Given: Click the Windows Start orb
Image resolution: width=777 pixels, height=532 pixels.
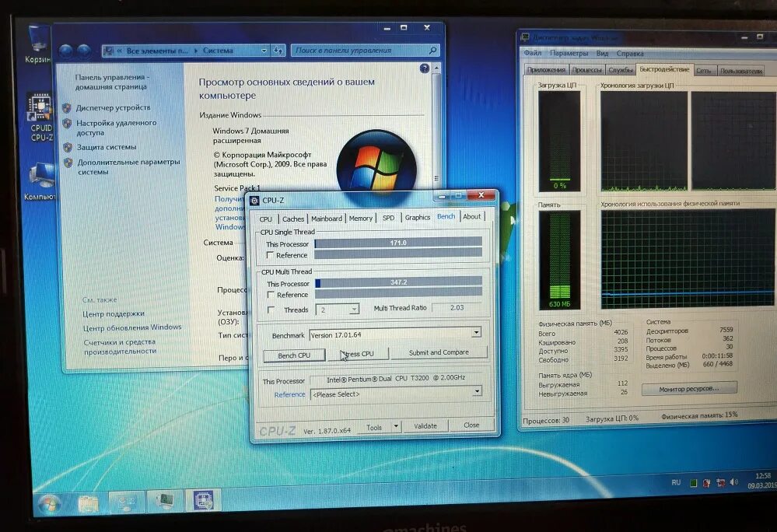Looking at the screenshot, I should (48, 503).
